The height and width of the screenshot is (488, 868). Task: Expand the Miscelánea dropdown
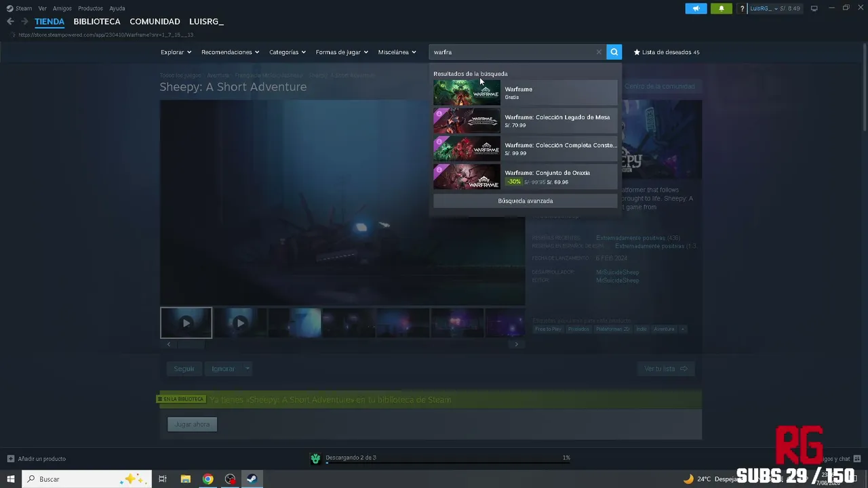(397, 52)
